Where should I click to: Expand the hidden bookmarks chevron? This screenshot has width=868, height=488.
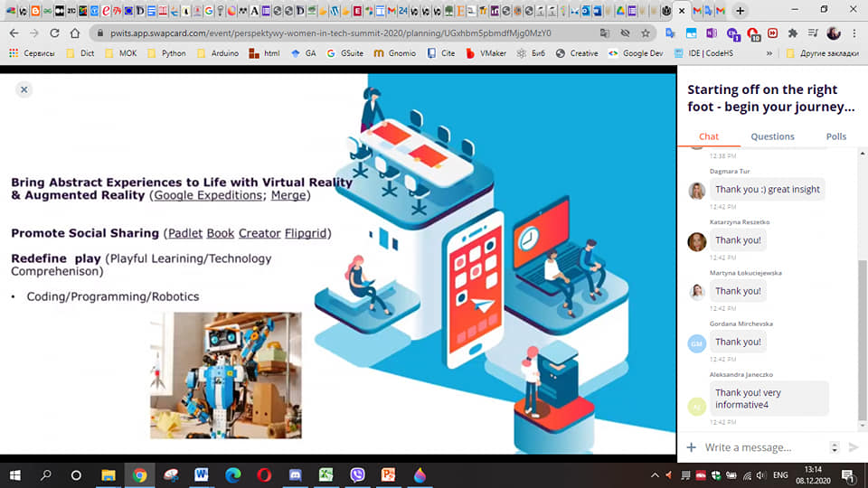click(x=769, y=53)
